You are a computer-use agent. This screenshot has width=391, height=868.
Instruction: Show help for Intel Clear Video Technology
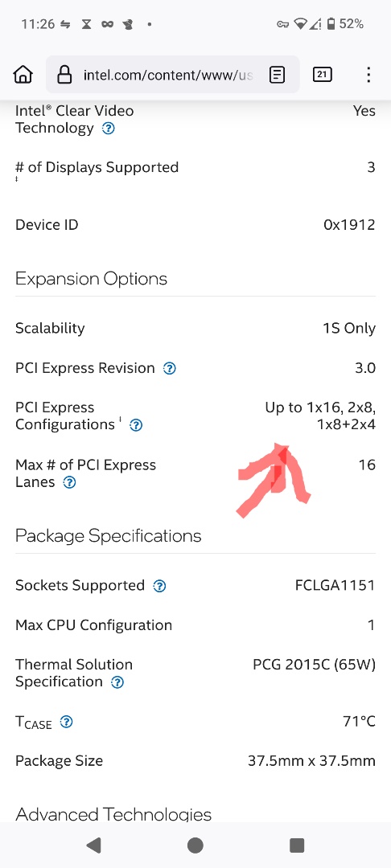(x=109, y=129)
